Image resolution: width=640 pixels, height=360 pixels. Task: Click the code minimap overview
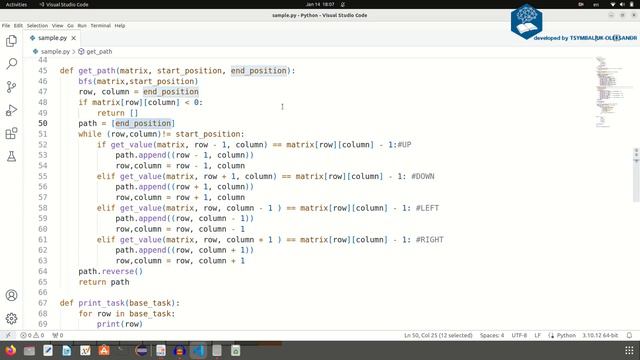point(613,92)
